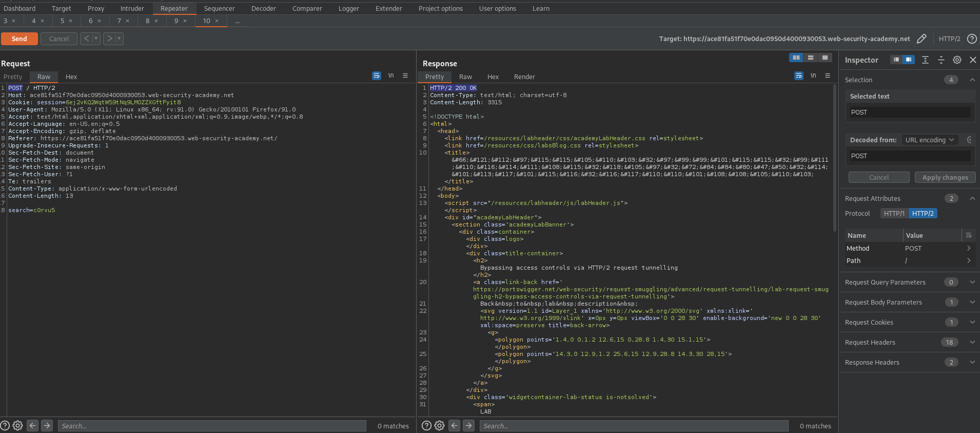The height and width of the screenshot is (433, 980).
Task: Select top-bottom response layout
Action: 811,58
